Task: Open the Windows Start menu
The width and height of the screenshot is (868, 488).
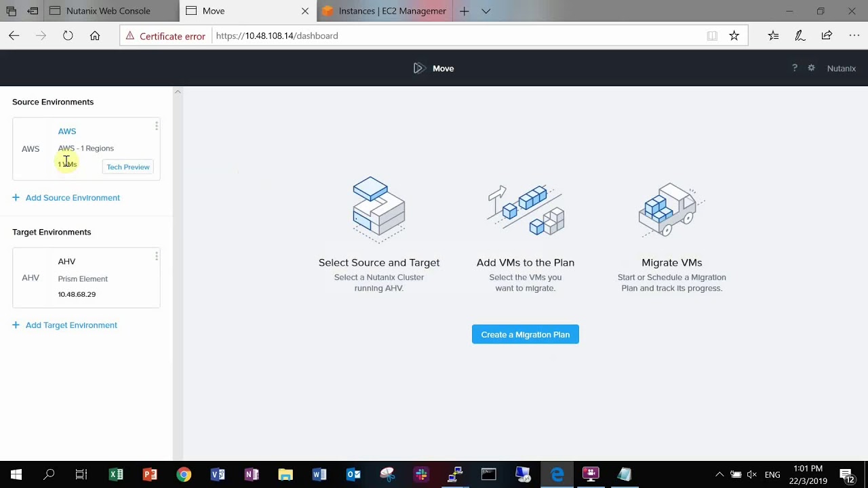Action: pyautogui.click(x=16, y=474)
